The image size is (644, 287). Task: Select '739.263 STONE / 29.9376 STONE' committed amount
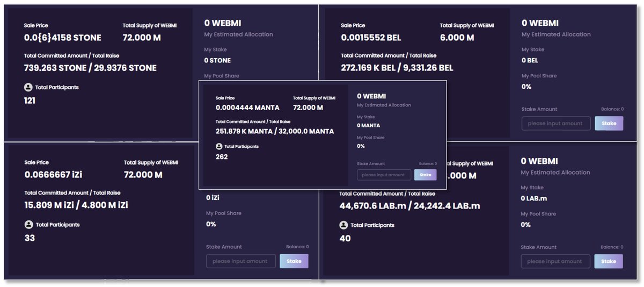click(x=91, y=68)
